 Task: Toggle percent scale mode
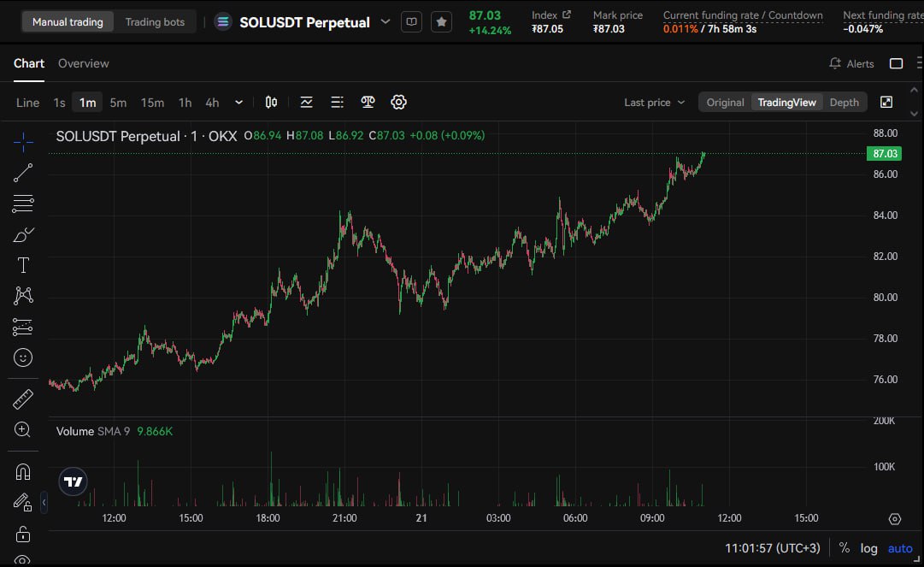(845, 548)
